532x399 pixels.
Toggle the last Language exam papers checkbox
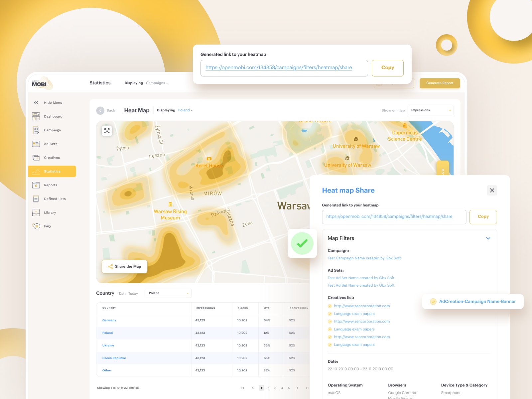pos(330,345)
